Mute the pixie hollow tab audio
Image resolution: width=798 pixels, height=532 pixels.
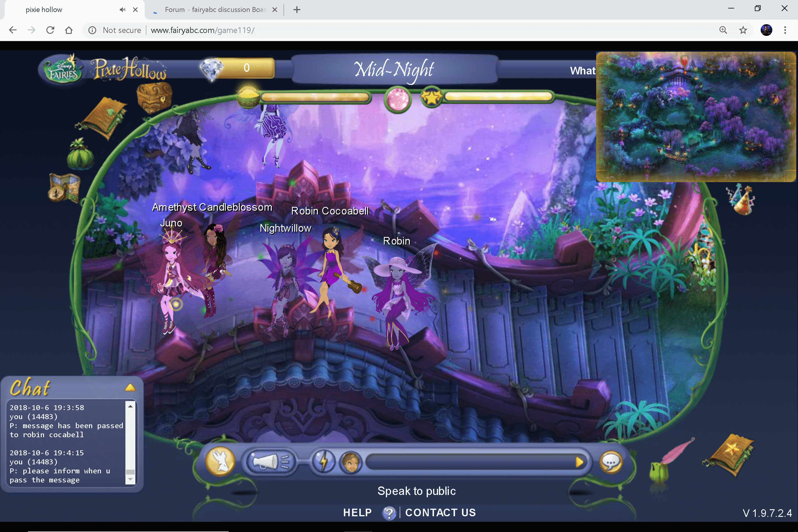(122, 10)
